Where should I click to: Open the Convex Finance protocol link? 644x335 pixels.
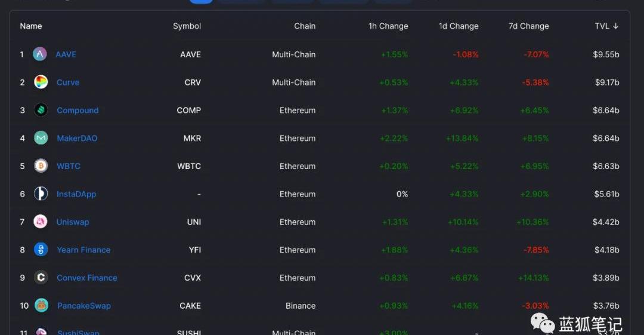point(87,278)
